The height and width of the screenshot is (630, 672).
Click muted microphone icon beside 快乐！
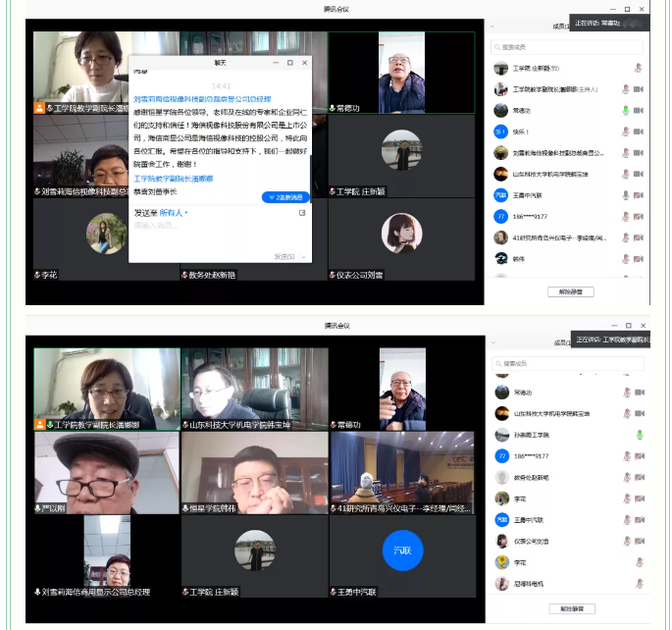pos(625,131)
